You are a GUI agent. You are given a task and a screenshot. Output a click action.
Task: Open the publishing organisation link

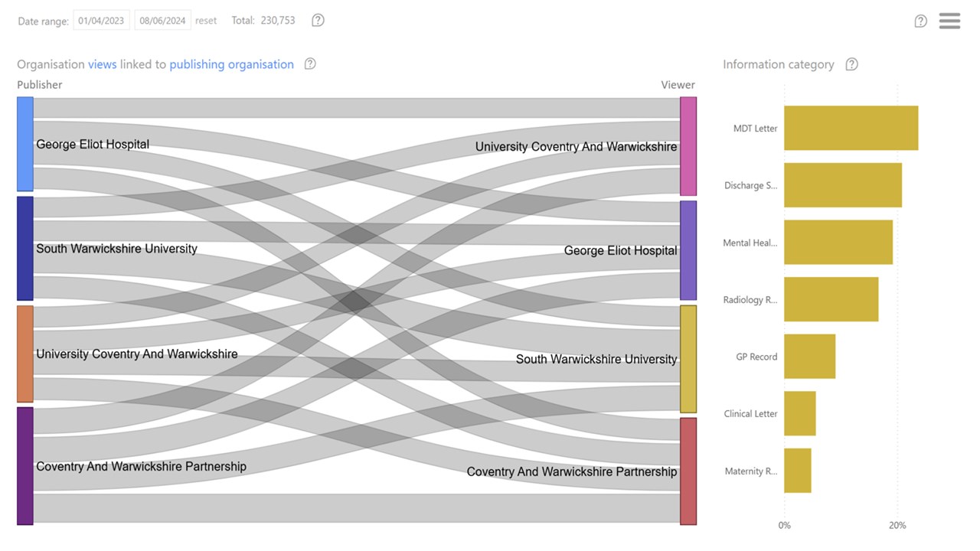pyautogui.click(x=232, y=64)
